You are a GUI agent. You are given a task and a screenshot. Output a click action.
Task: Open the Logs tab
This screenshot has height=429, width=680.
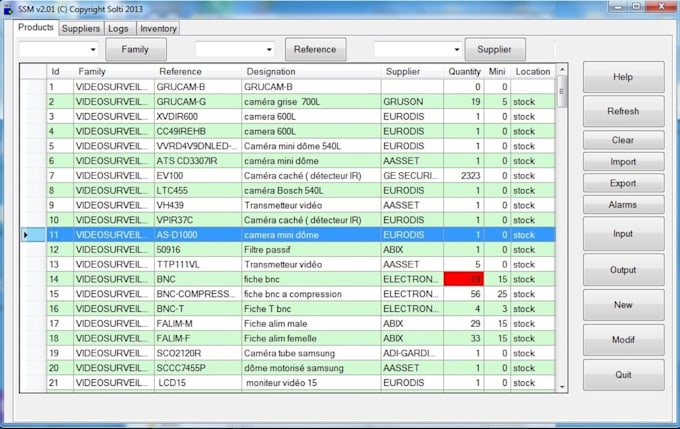[118, 29]
